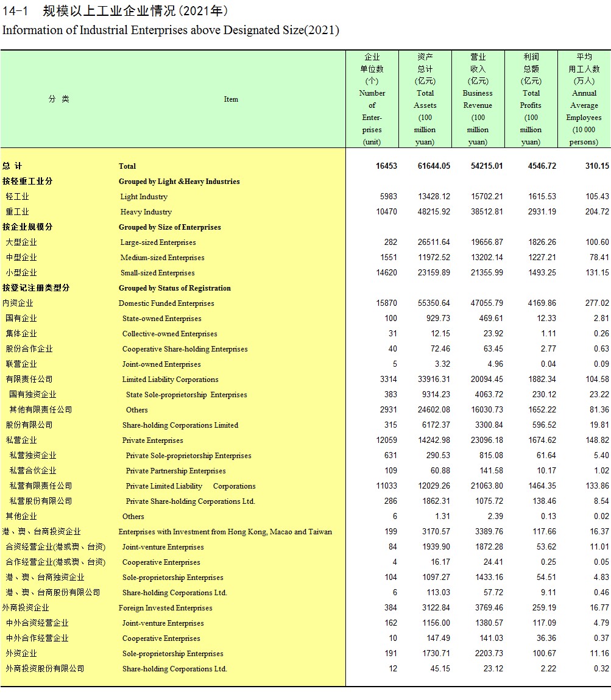Click the total revenue value "54215.01"
The image size is (611, 700).
pos(487,166)
